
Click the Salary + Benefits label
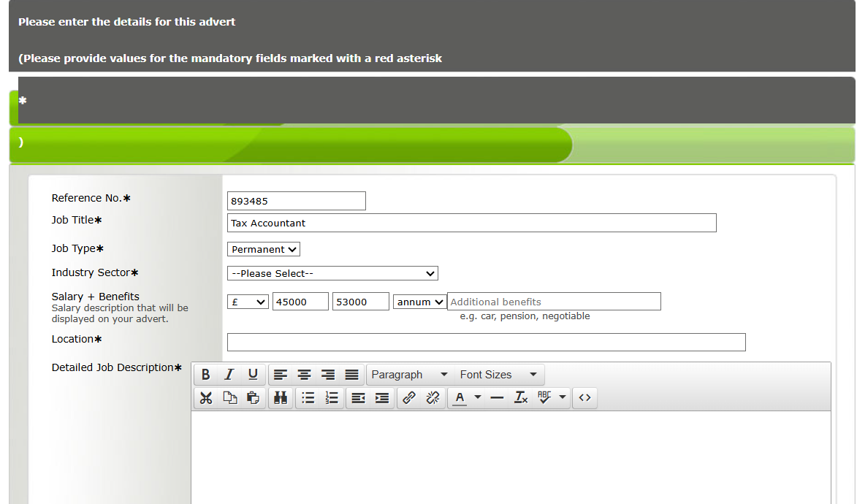coord(96,297)
